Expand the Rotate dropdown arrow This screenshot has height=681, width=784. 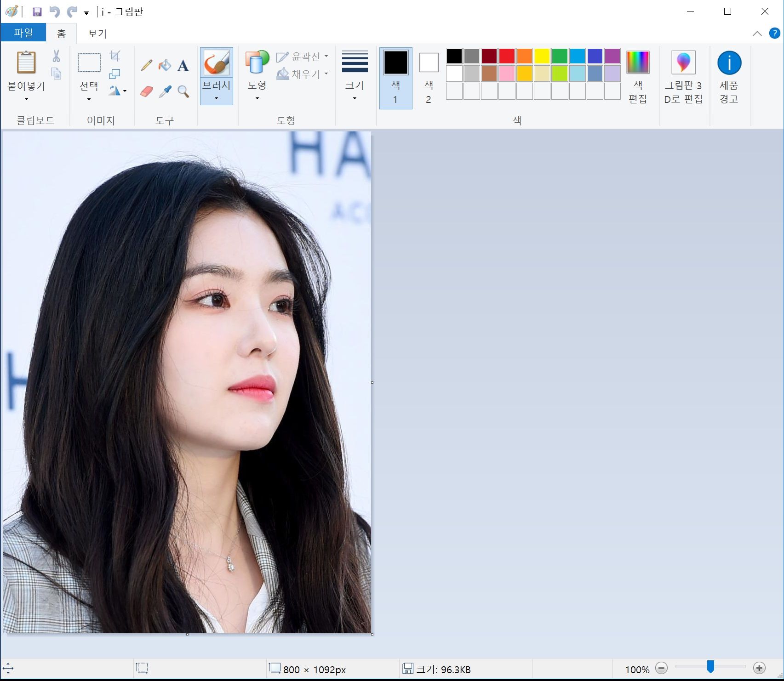(x=125, y=91)
